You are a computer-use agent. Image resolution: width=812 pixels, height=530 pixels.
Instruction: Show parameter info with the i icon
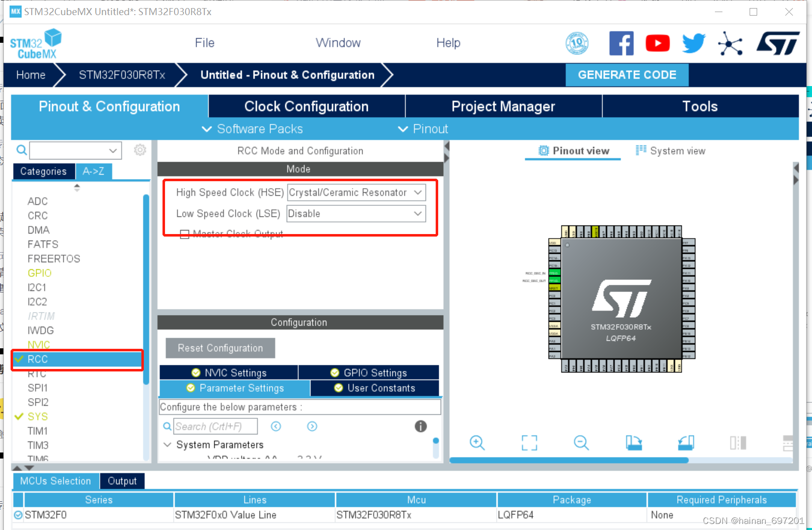[421, 426]
